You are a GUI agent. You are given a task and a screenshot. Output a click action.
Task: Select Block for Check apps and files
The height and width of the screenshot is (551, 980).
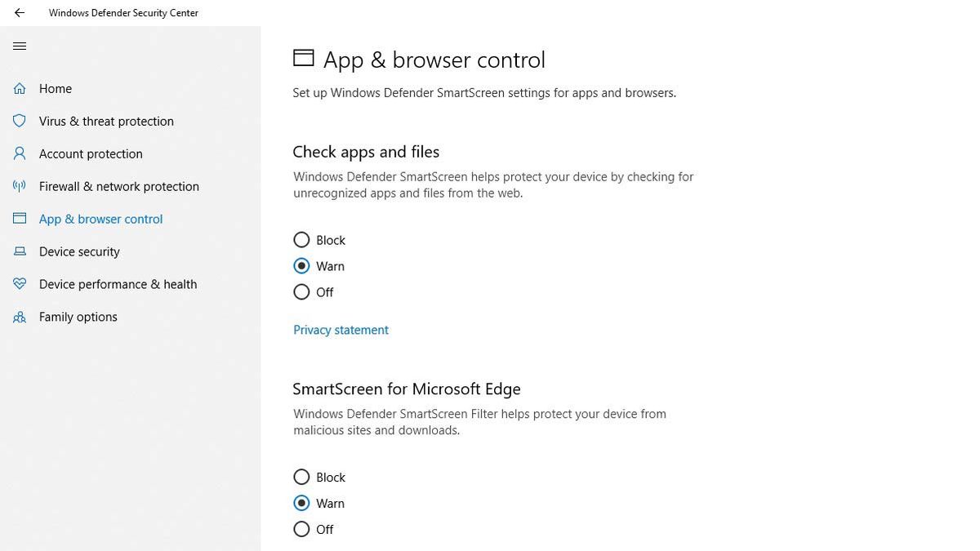[301, 240]
